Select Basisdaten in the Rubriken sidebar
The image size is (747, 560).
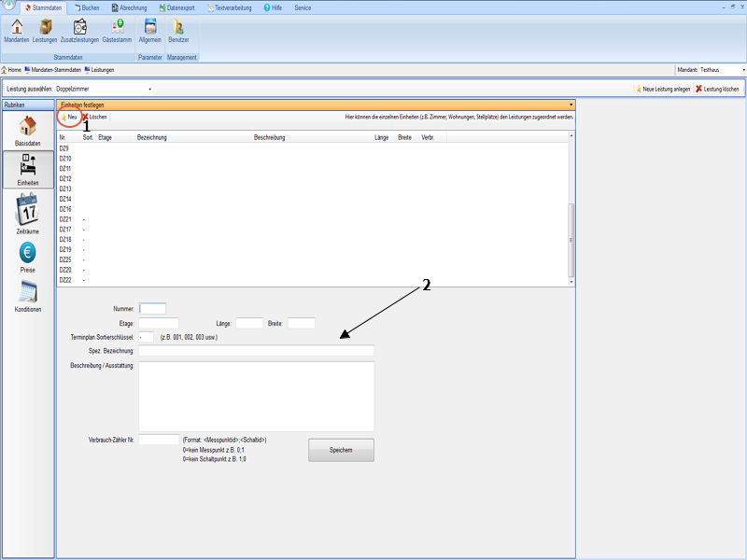28,131
